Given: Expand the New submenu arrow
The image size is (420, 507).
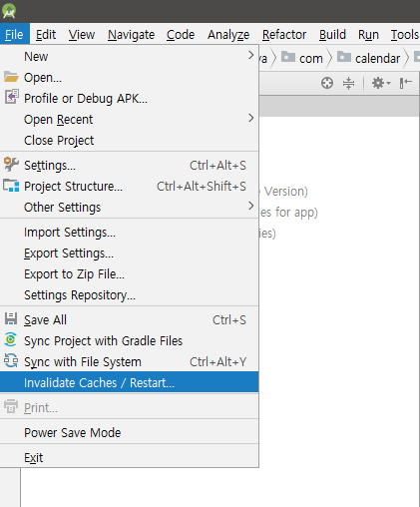Looking at the screenshot, I should click(251, 55).
